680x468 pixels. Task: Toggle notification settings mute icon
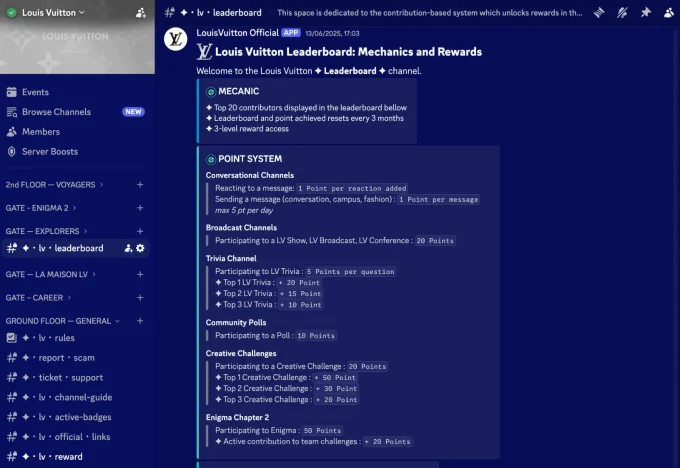(x=622, y=13)
